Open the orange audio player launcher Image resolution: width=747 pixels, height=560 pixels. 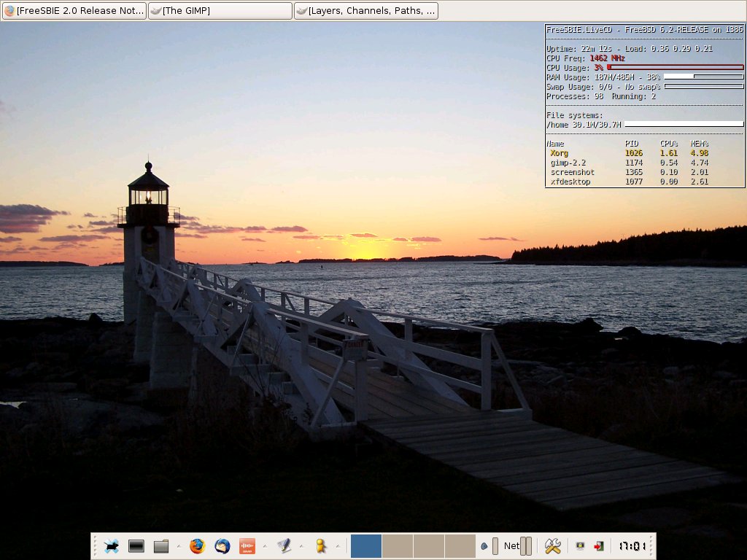[x=247, y=545]
